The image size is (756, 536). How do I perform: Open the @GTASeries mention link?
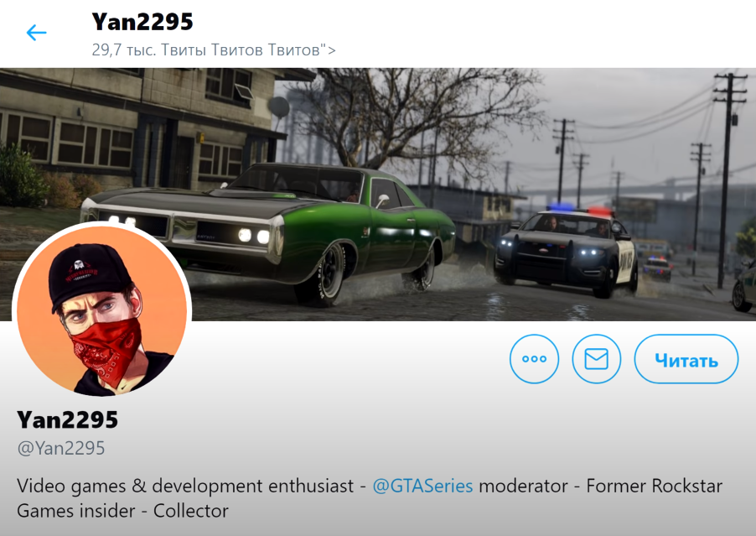[x=422, y=486]
